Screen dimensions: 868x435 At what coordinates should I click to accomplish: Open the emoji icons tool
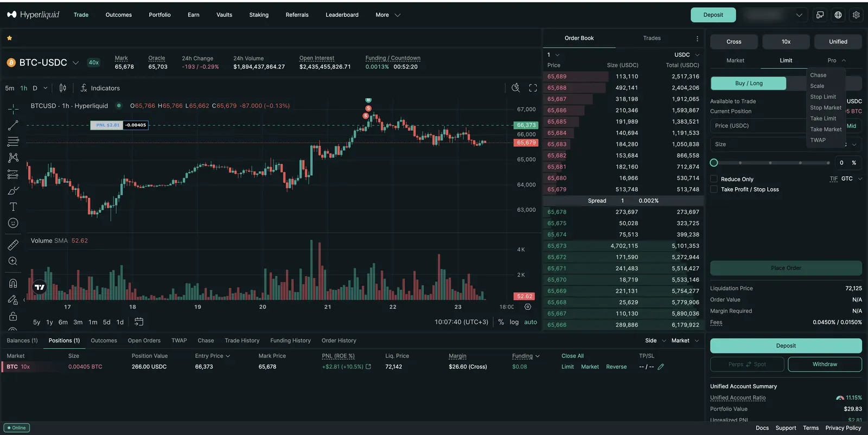click(13, 223)
